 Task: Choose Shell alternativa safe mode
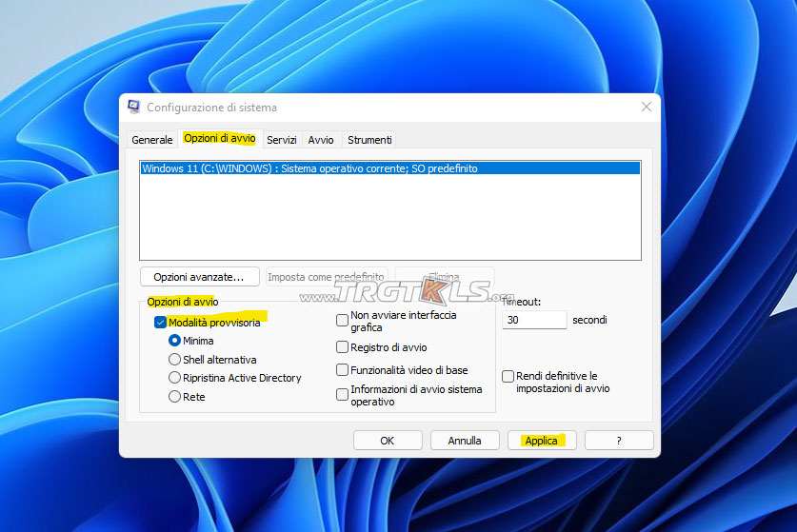coord(174,360)
